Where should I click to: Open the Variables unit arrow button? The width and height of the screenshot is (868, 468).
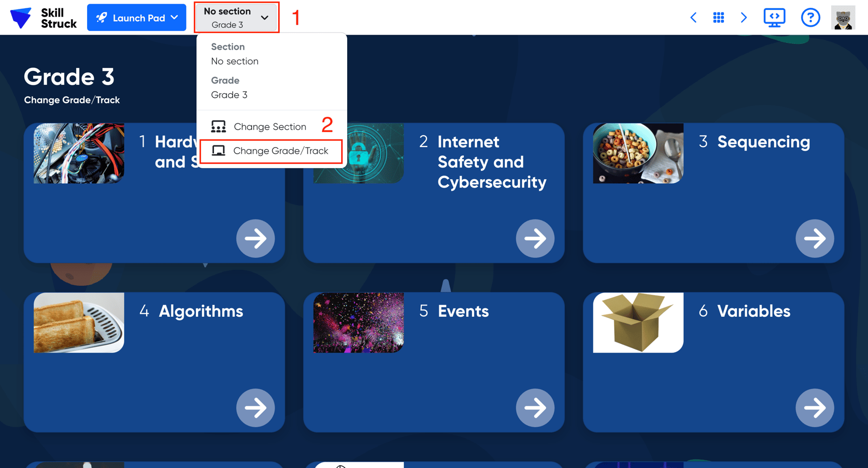point(814,408)
